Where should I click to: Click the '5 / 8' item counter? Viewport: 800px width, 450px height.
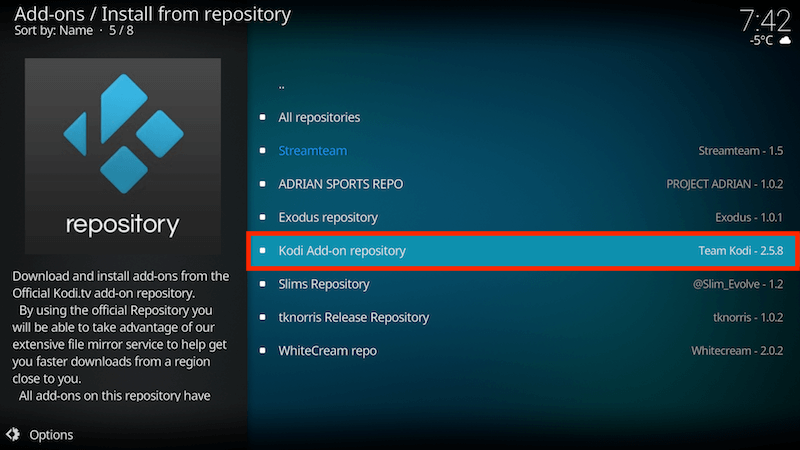pos(121,31)
